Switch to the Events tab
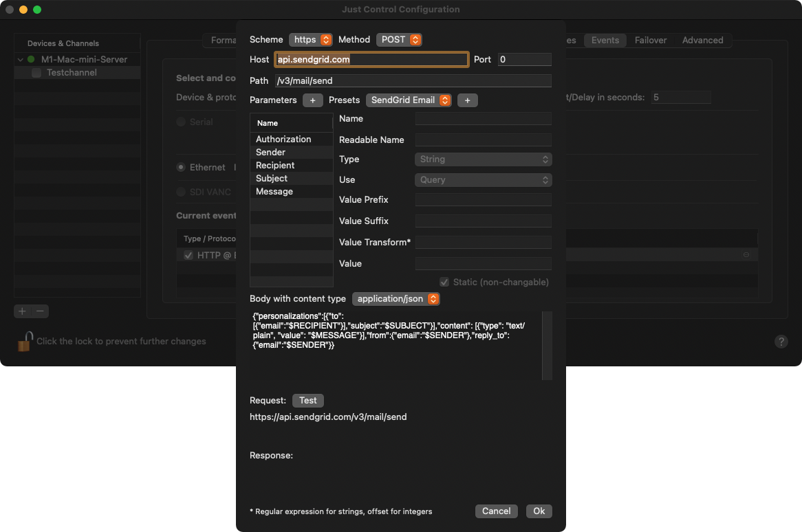The image size is (802, 532). click(605, 41)
